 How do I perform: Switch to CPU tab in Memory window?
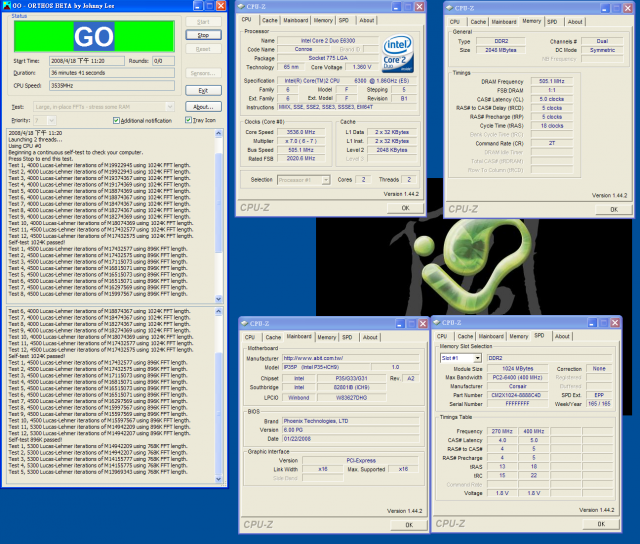455,22
